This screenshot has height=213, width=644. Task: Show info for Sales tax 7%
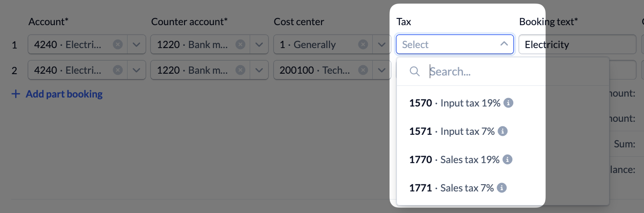pyautogui.click(x=502, y=188)
